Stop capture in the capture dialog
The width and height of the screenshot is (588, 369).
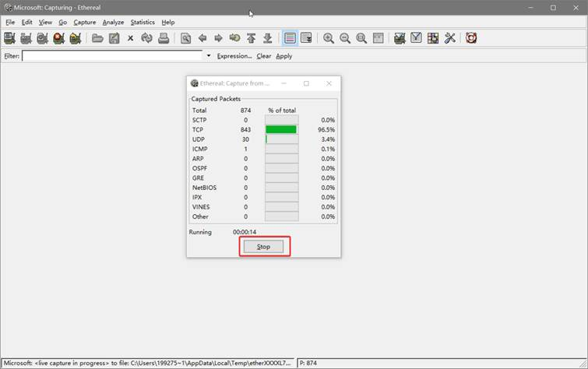[x=263, y=246]
